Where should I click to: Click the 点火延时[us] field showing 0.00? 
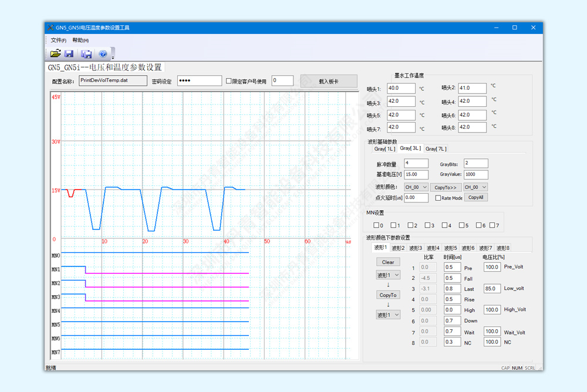(416, 198)
